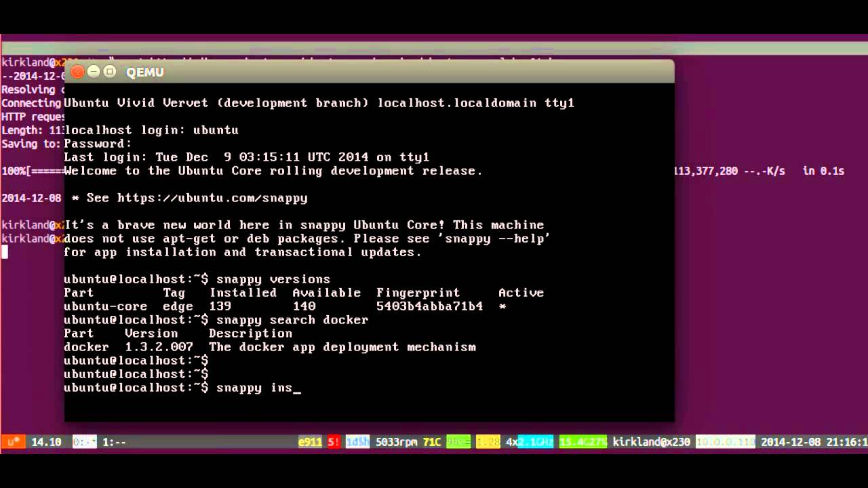Click the 'Last login' line
This screenshot has width=868, height=488.
pos(247,157)
